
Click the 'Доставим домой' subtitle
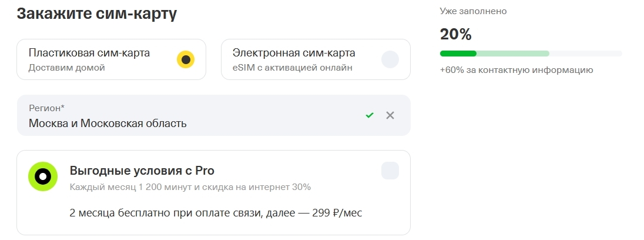click(66, 68)
